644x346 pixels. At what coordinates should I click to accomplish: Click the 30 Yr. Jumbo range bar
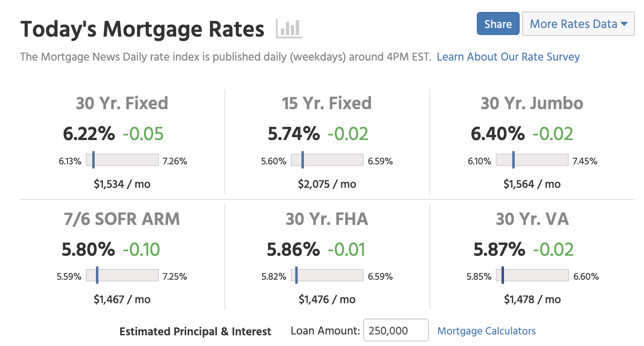coord(532,160)
